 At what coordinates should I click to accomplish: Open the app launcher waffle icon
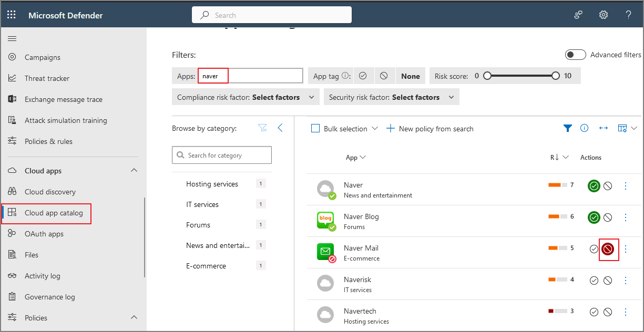pyautogui.click(x=11, y=15)
